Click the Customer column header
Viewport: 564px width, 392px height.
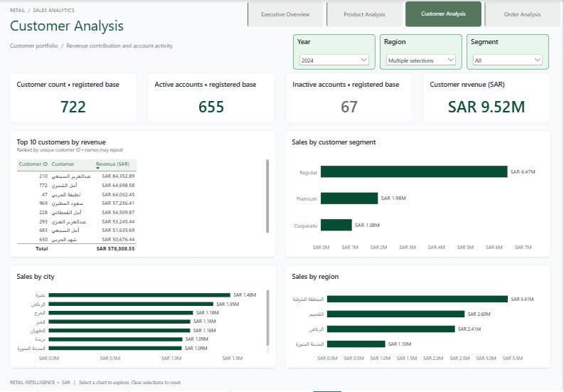[x=63, y=164]
